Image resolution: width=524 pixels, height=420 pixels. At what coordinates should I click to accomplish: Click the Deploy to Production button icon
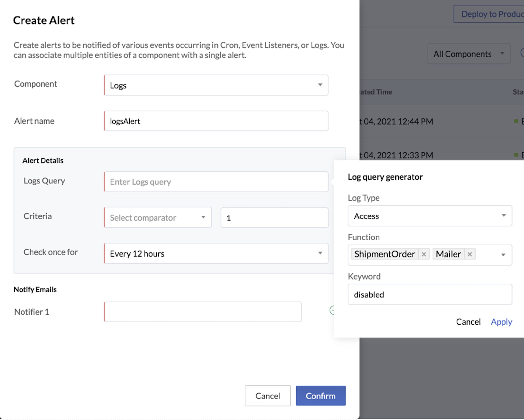coord(492,14)
